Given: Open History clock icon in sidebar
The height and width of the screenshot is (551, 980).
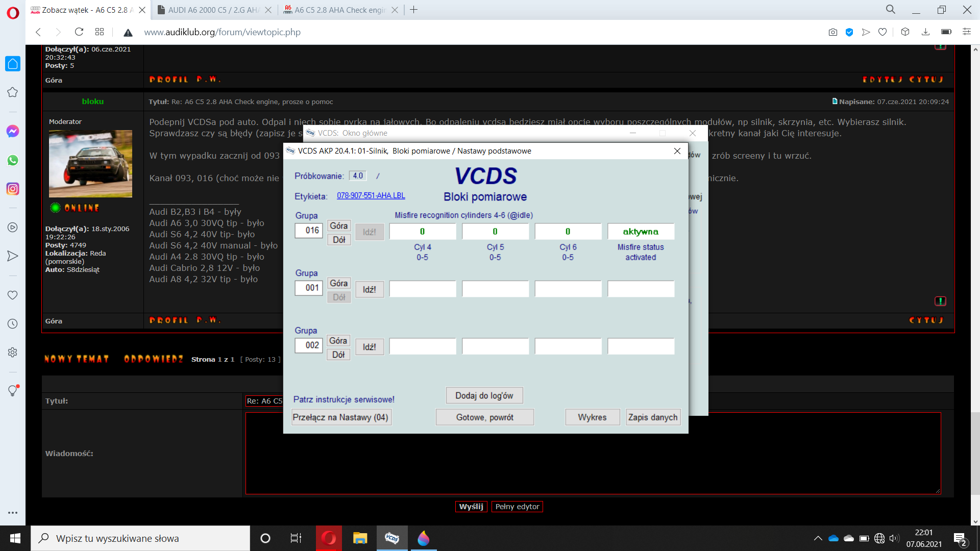Looking at the screenshot, I should tap(13, 324).
